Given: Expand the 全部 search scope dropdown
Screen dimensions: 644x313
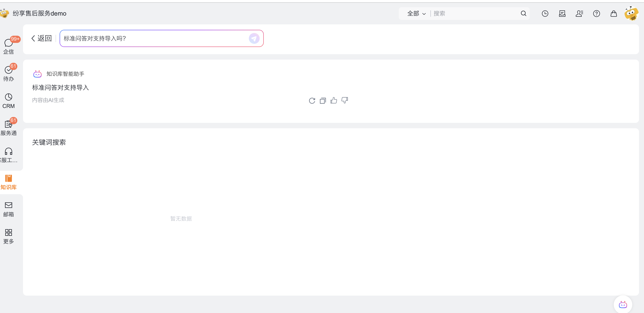Looking at the screenshot, I should (416, 14).
